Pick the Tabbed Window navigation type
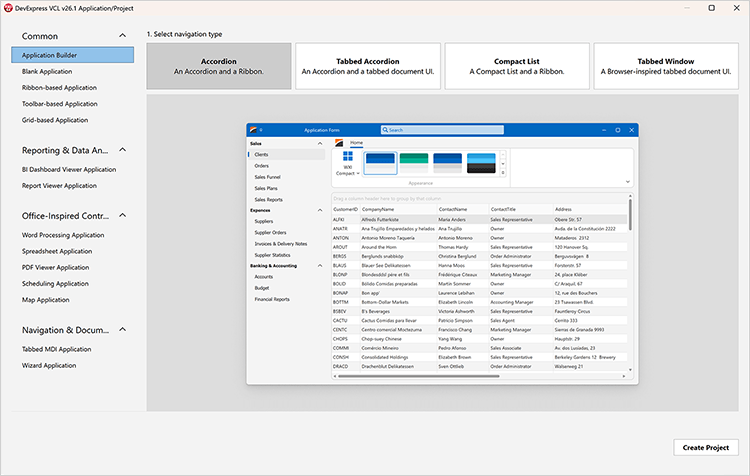Screen dimensions: 750x476 pyautogui.click(x=666, y=66)
